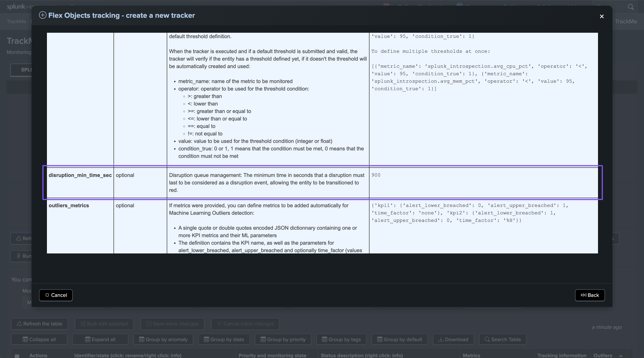Close the tracker dialog with the X icon
The height and width of the screenshot is (358, 644).
(601, 16)
